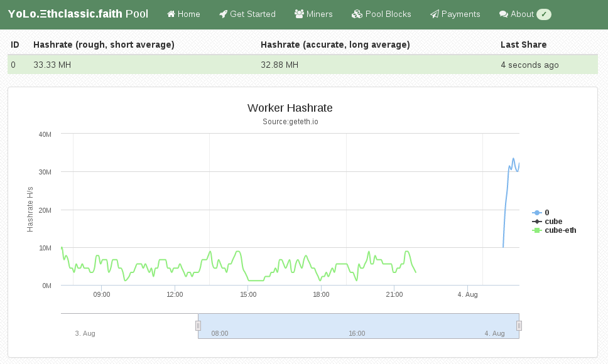
Task: Click the Miners group icon
Action: [x=299, y=14]
